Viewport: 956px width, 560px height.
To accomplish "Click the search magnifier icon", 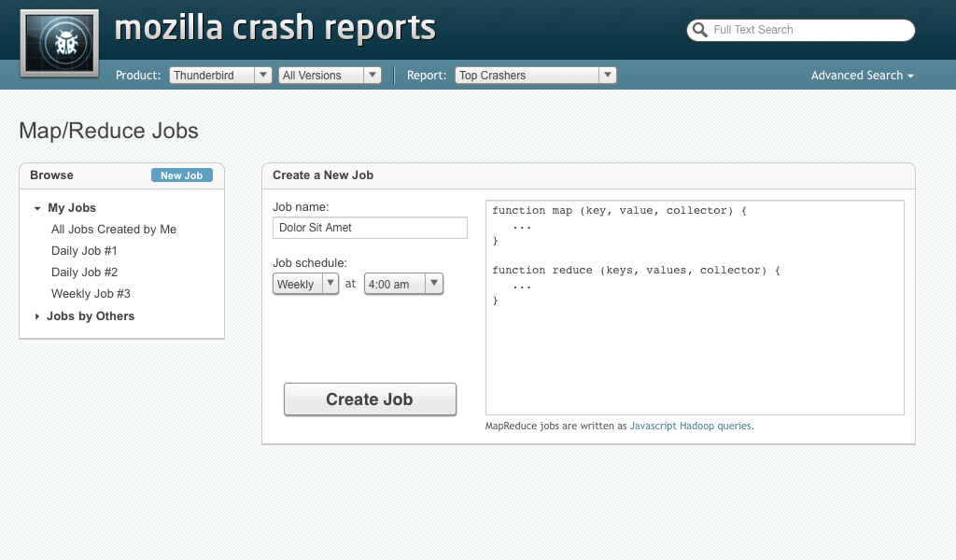I will 700,30.
